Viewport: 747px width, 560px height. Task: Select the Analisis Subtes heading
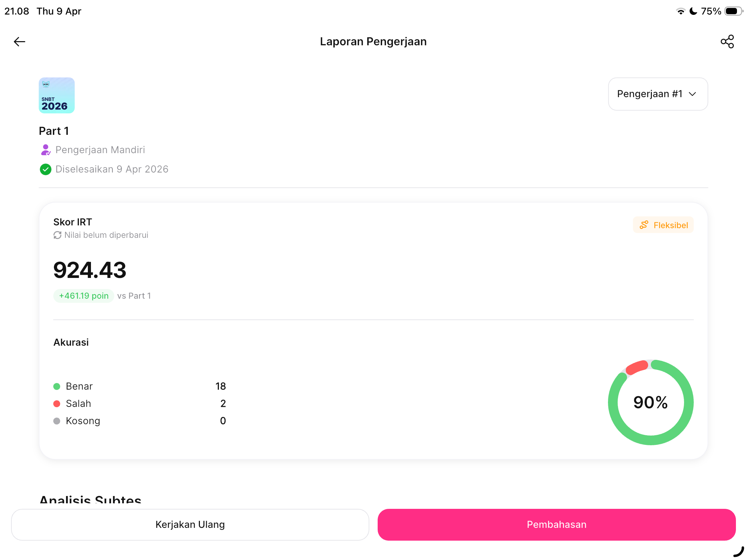91,500
